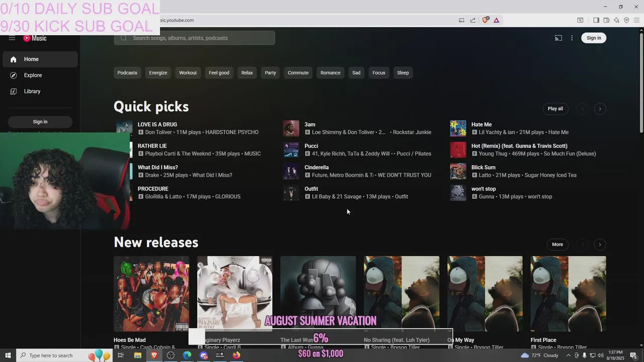Select the Podcasts mood chip
644x362 pixels.
(127, 73)
